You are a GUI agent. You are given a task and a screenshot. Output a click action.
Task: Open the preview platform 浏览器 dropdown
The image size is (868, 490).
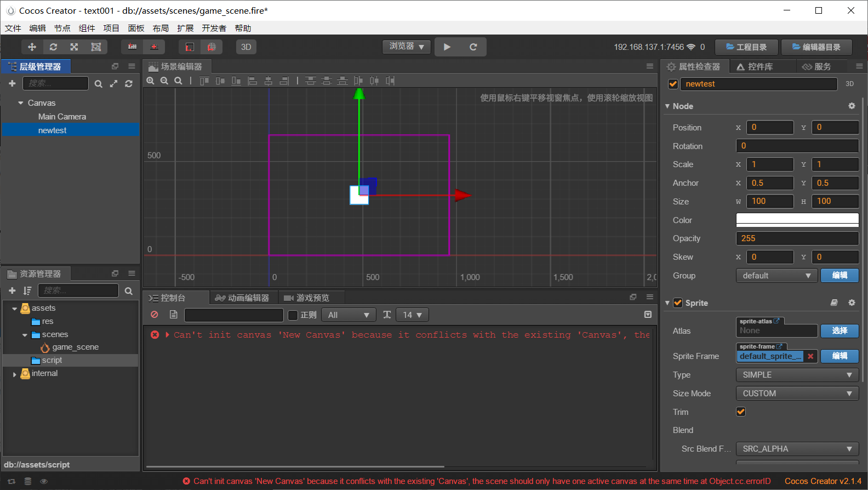pyautogui.click(x=407, y=47)
